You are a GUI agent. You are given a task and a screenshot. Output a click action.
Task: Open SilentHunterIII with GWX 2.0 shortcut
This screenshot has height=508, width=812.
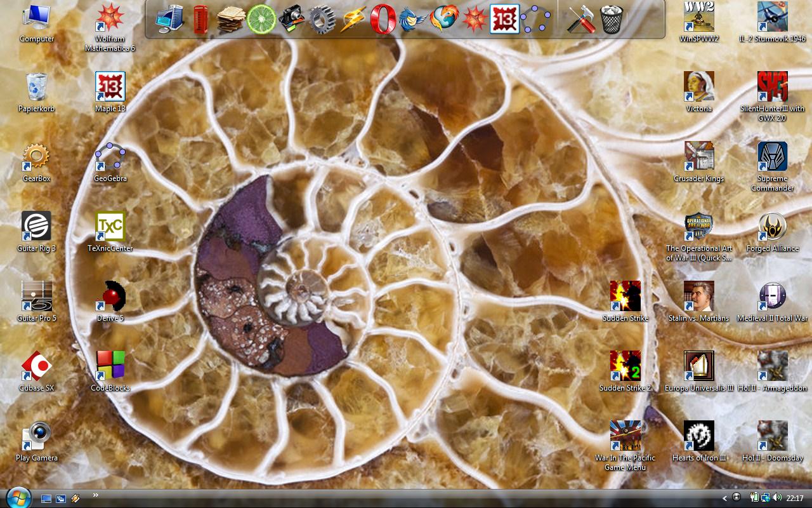(x=773, y=97)
